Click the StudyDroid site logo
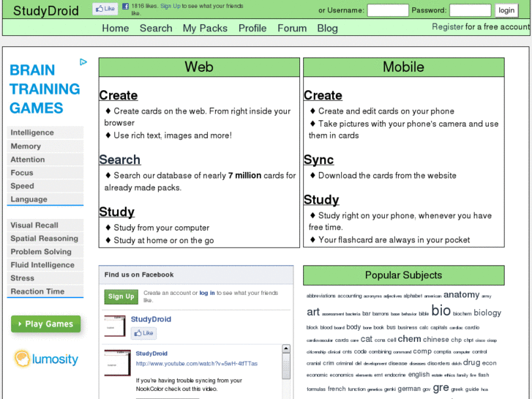Image resolution: width=532 pixels, height=399 pixels. (x=46, y=10)
